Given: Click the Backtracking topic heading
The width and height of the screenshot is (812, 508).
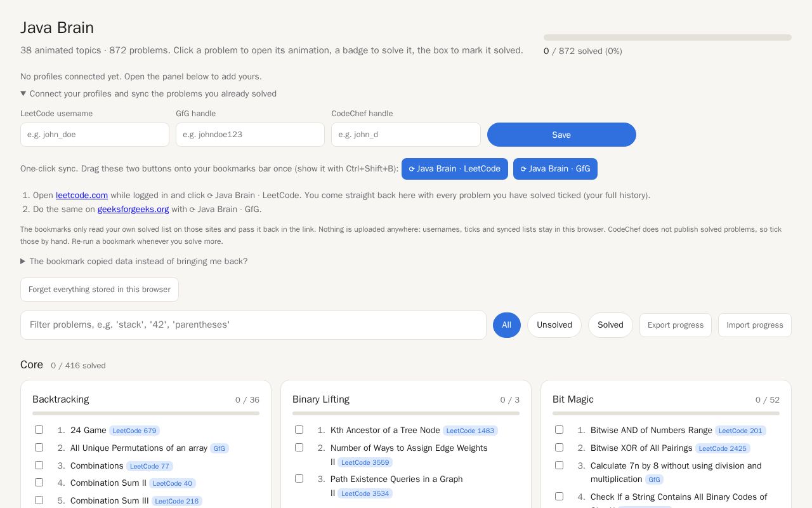Looking at the screenshot, I should pyautogui.click(x=61, y=399).
